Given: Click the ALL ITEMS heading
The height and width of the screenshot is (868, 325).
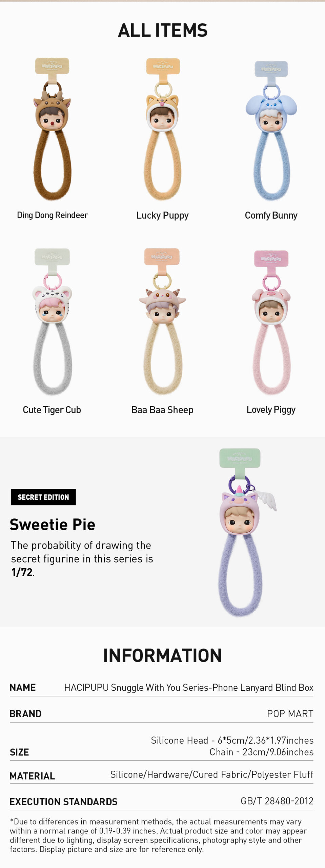Looking at the screenshot, I should click(163, 30).
